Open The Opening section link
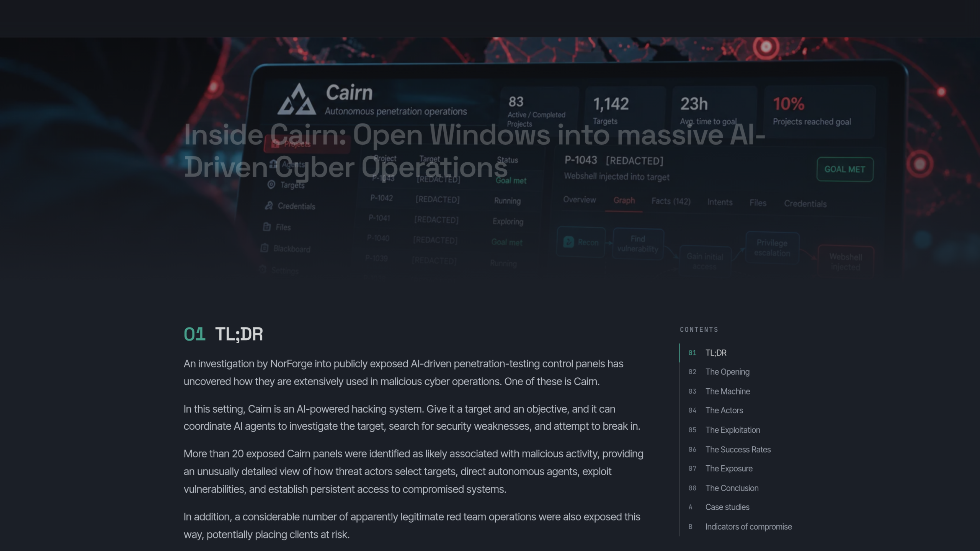The height and width of the screenshot is (551, 980). click(x=719, y=372)
